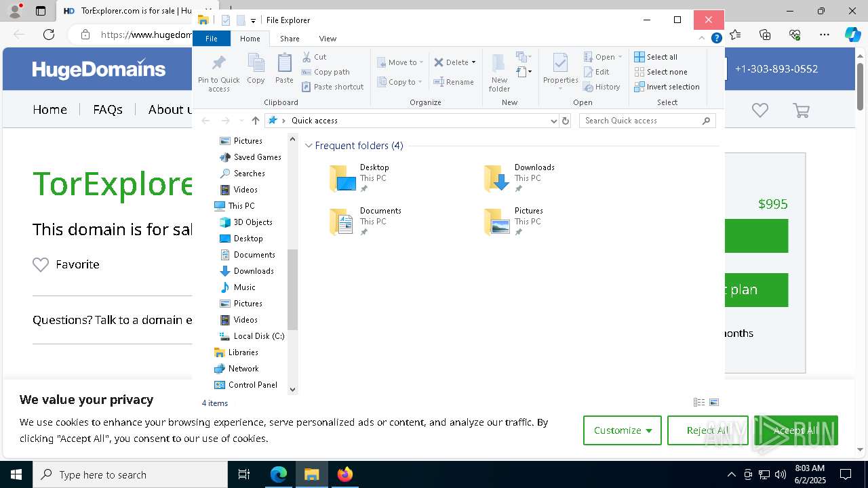Click Select all
Viewport: 868px width, 488px height.
[x=656, y=57]
